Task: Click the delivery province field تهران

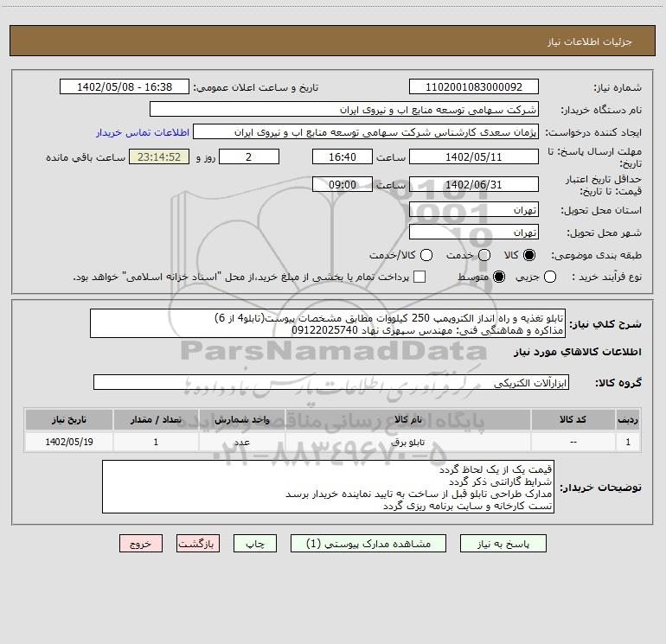Action: click(474, 210)
